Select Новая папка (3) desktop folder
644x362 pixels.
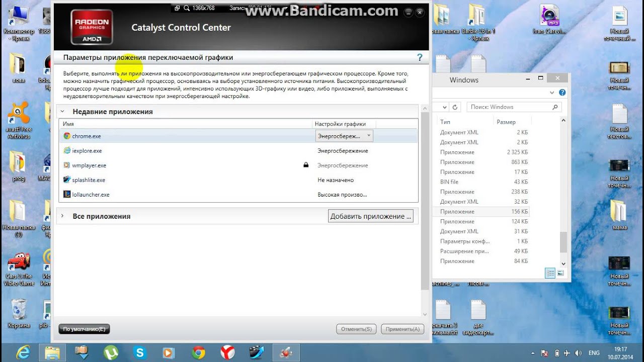click(x=19, y=219)
